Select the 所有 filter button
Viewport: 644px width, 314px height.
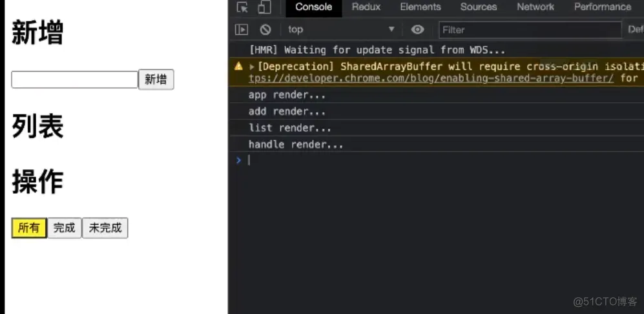(x=29, y=227)
